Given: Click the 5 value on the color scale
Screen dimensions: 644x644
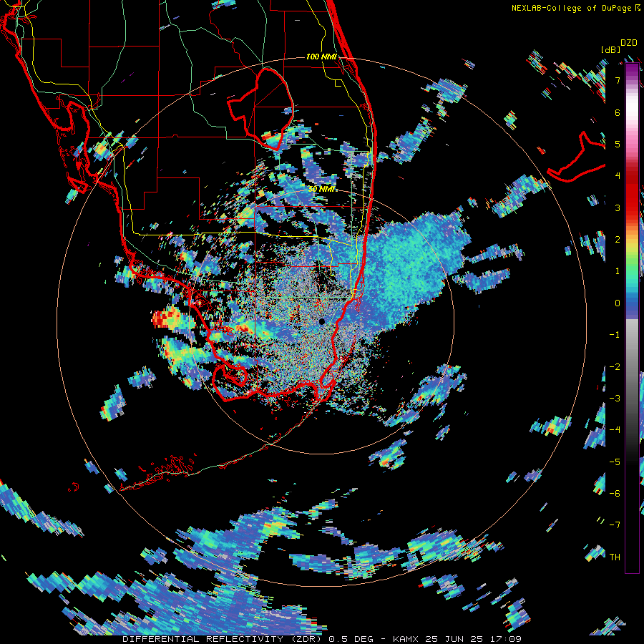Looking at the screenshot, I should [x=618, y=144].
